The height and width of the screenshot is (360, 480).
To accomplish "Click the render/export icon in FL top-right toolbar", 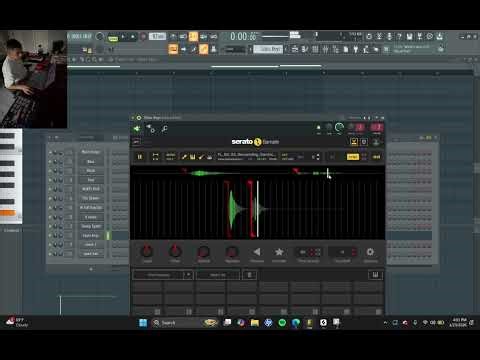I will (x=420, y=36).
